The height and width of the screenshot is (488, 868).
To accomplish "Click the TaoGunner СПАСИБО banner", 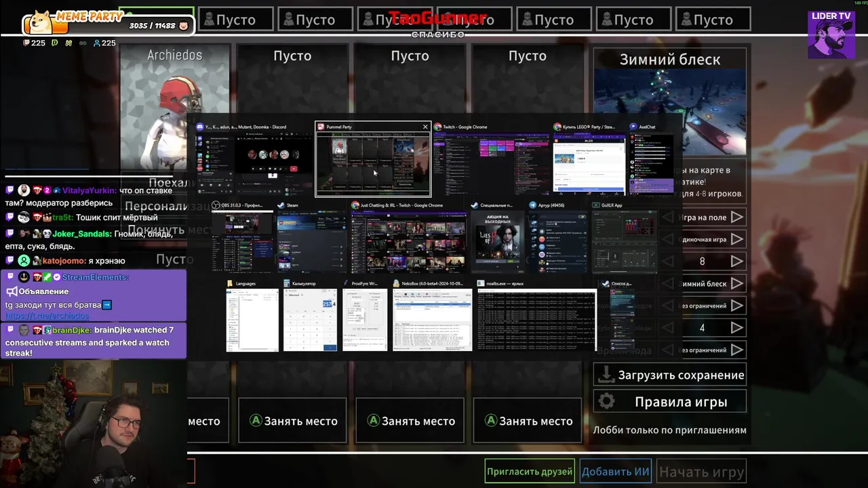I will pos(438,24).
